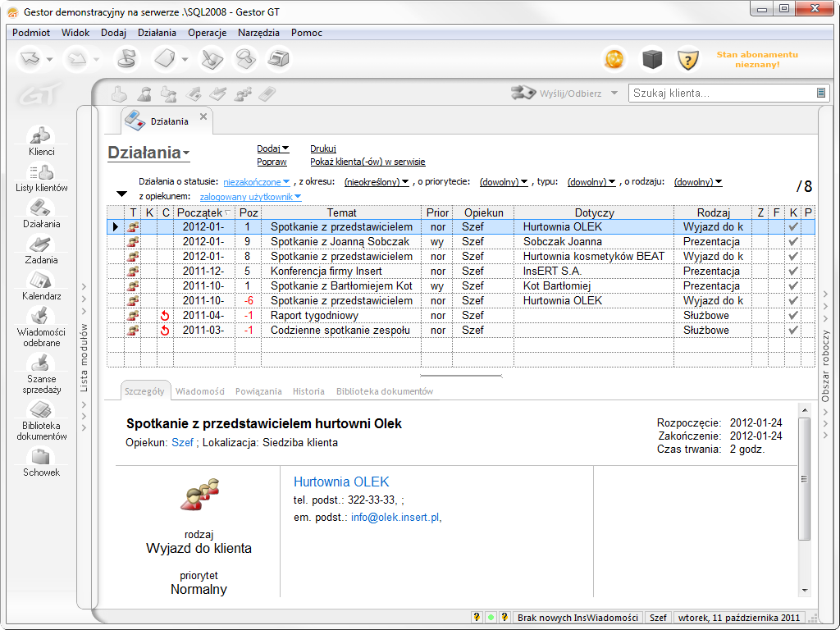The image size is (840, 630).
Task: Open Biblioteka dokumentów module icon
Action: (x=41, y=411)
